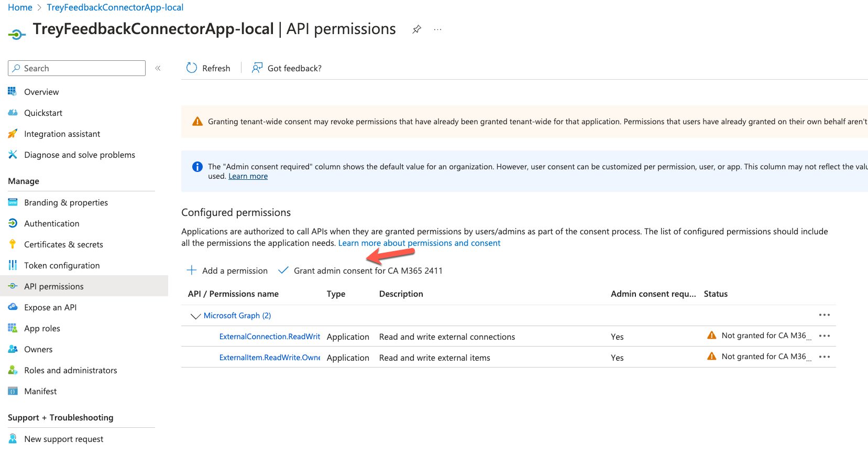Collapse the Microsoft Graph (2) group chevron

pos(195,316)
